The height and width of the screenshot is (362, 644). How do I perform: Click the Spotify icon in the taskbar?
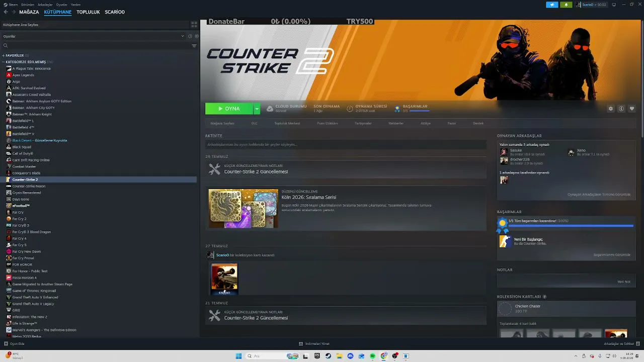(372, 356)
